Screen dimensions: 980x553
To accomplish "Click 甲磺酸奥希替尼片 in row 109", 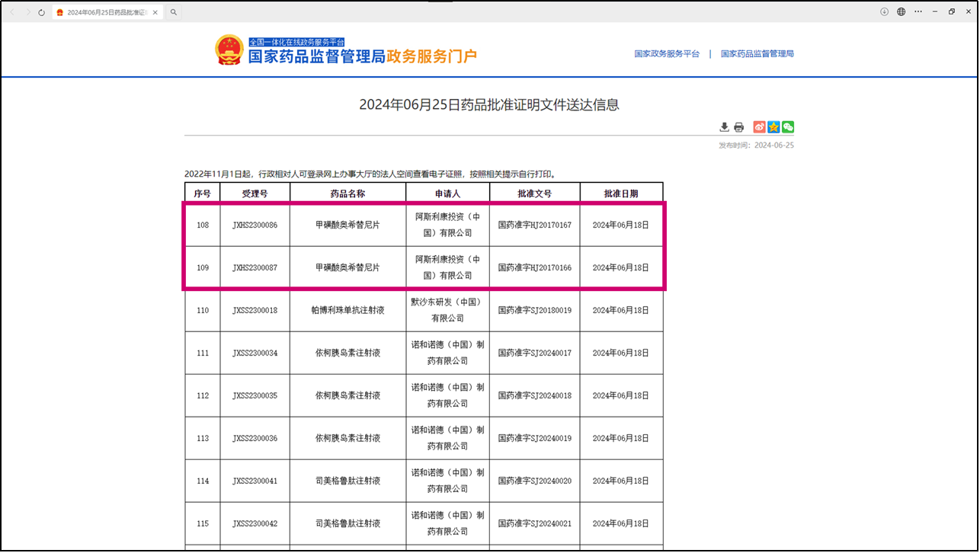I will pyautogui.click(x=347, y=268).
